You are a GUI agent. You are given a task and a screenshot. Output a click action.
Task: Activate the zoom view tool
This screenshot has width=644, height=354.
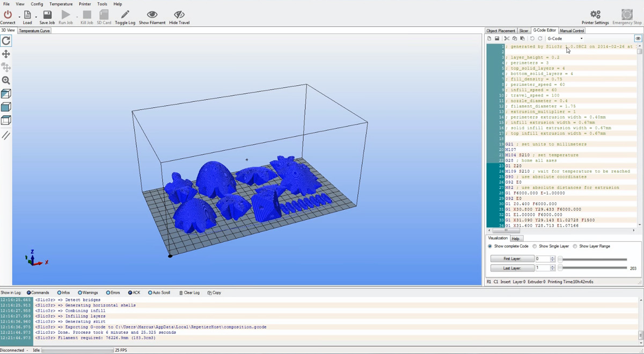[x=6, y=79]
